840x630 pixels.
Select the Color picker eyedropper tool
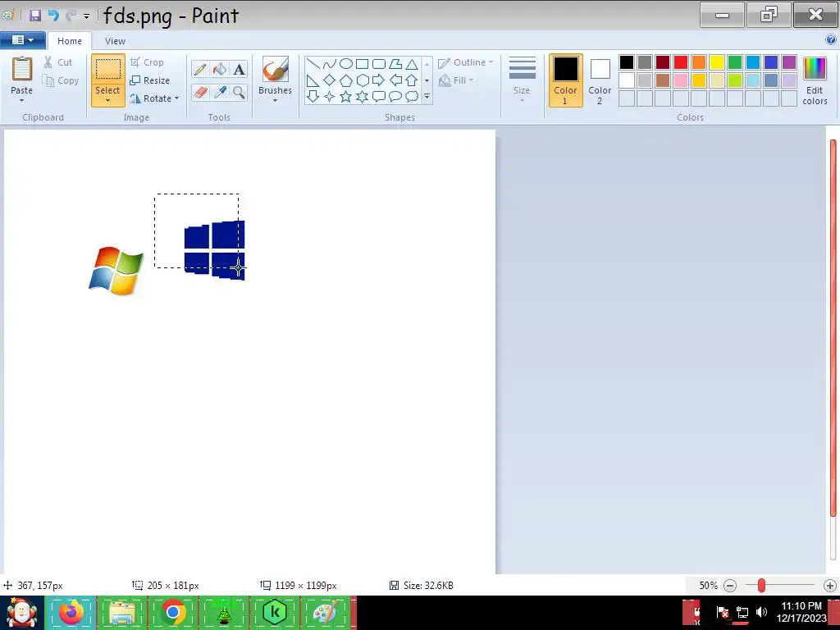point(220,92)
